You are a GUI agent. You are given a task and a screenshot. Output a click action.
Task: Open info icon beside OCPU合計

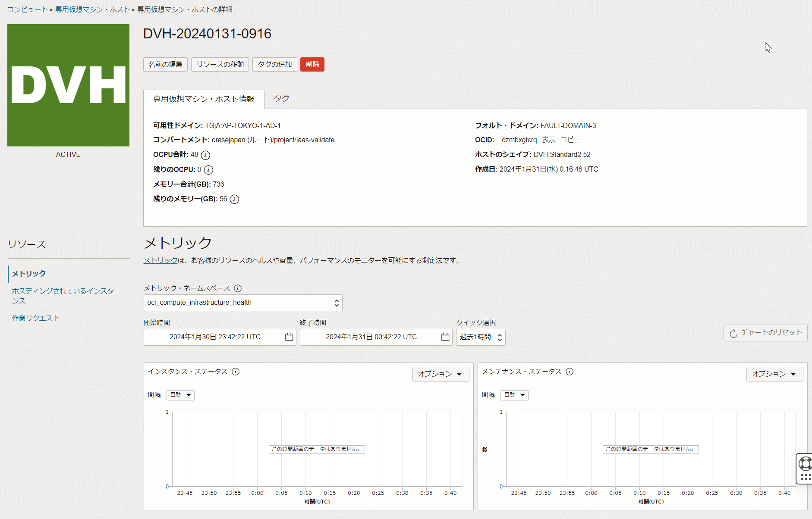pyautogui.click(x=206, y=155)
